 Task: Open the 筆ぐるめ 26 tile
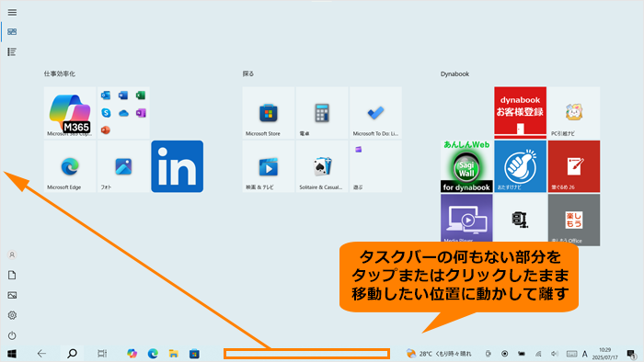(x=574, y=166)
